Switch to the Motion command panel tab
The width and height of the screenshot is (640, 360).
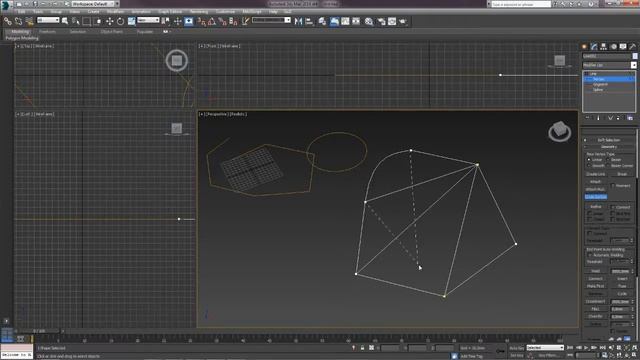tap(613, 47)
